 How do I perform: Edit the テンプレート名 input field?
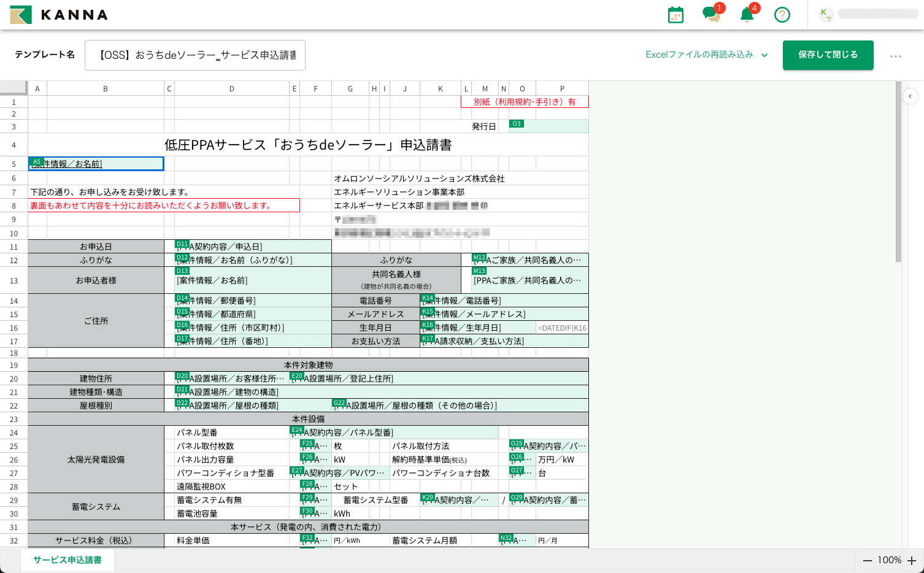(x=195, y=55)
